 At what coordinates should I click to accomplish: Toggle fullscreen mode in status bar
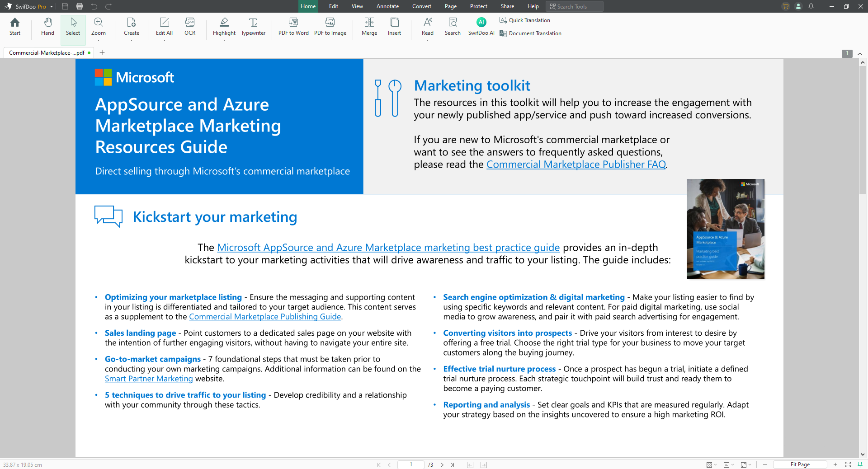[x=848, y=464]
